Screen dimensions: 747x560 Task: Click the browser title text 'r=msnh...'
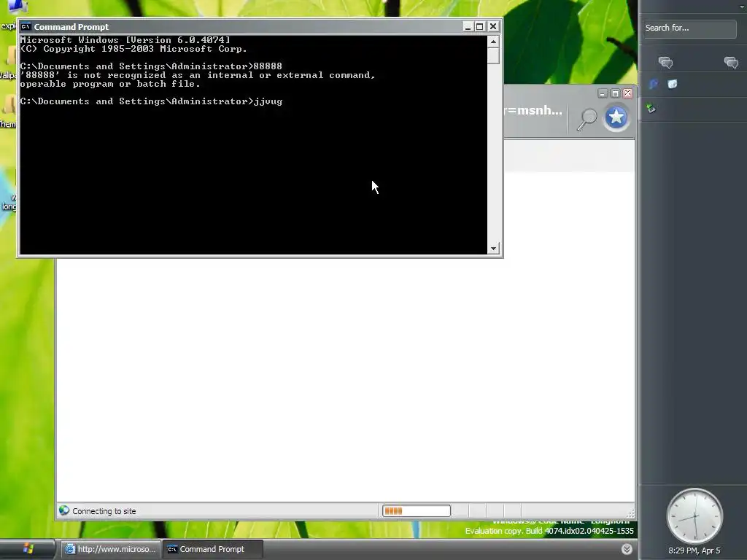click(533, 111)
